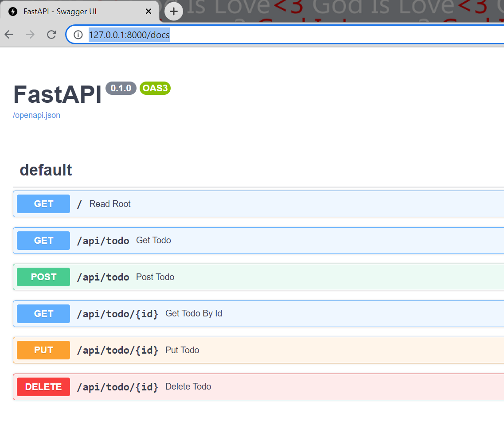This screenshot has width=504, height=421.
Task: Open a new tab with the plus button
Action: click(174, 12)
